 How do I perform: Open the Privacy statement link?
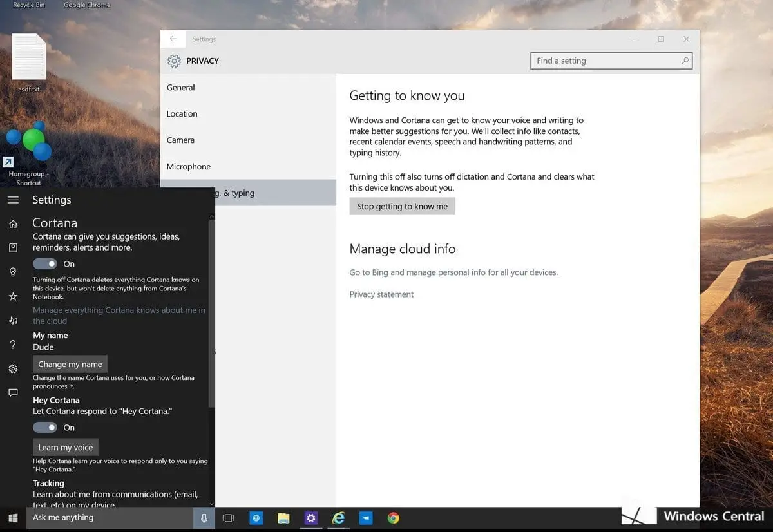click(x=381, y=294)
